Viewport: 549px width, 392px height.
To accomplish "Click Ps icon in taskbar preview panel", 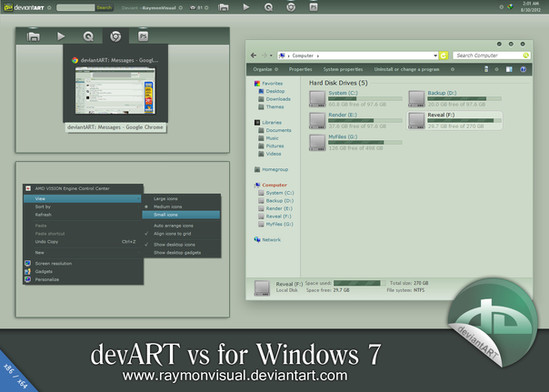I will tap(143, 36).
